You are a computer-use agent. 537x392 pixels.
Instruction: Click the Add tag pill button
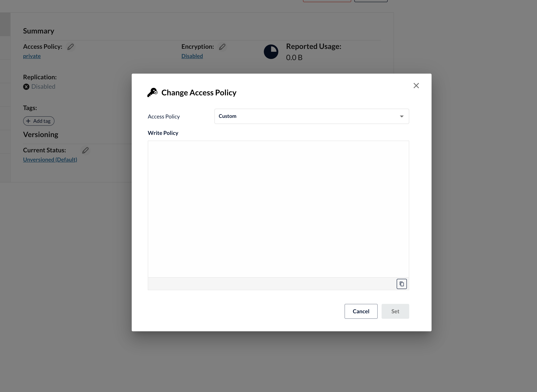[39, 121]
